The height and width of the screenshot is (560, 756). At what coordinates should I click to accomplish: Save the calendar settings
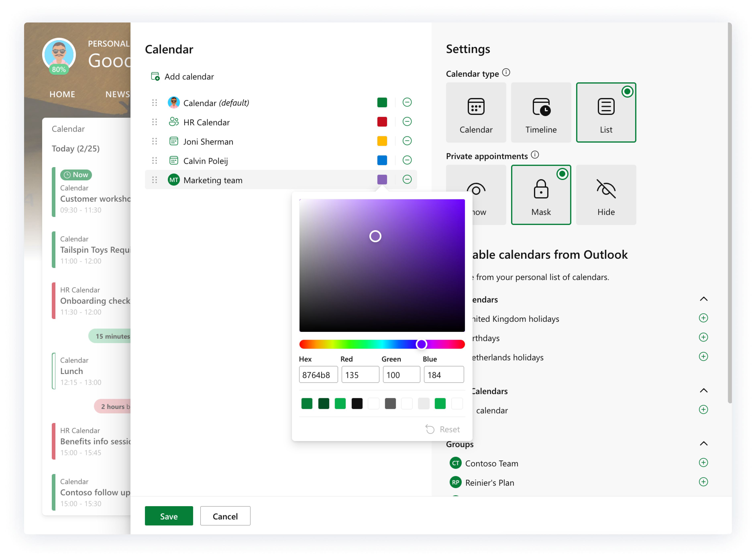point(169,516)
